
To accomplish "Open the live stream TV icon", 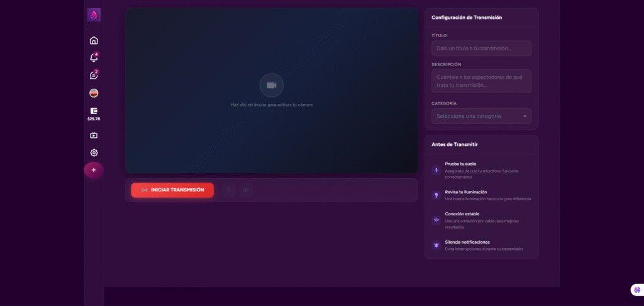I will 94,135.
